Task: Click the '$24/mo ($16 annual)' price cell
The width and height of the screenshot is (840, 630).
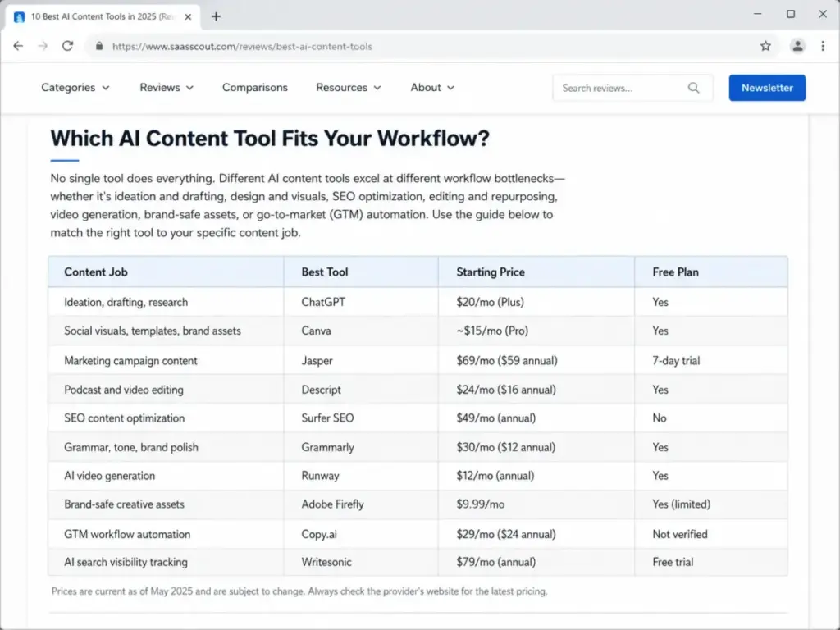Action: pos(536,390)
